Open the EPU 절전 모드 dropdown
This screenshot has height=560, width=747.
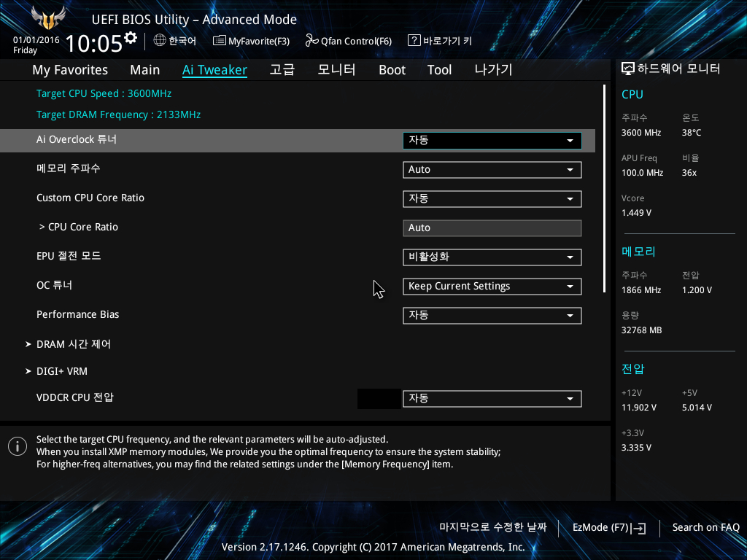[492, 257]
